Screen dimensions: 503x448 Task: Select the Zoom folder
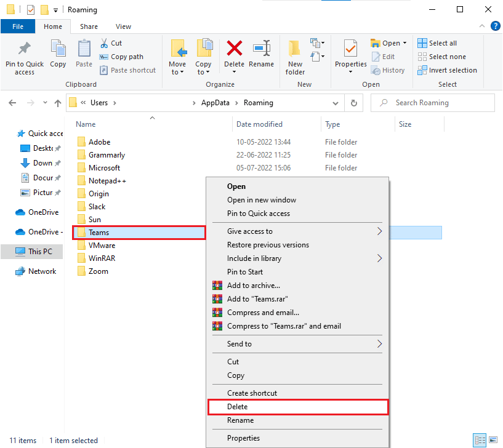tap(98, 271)
